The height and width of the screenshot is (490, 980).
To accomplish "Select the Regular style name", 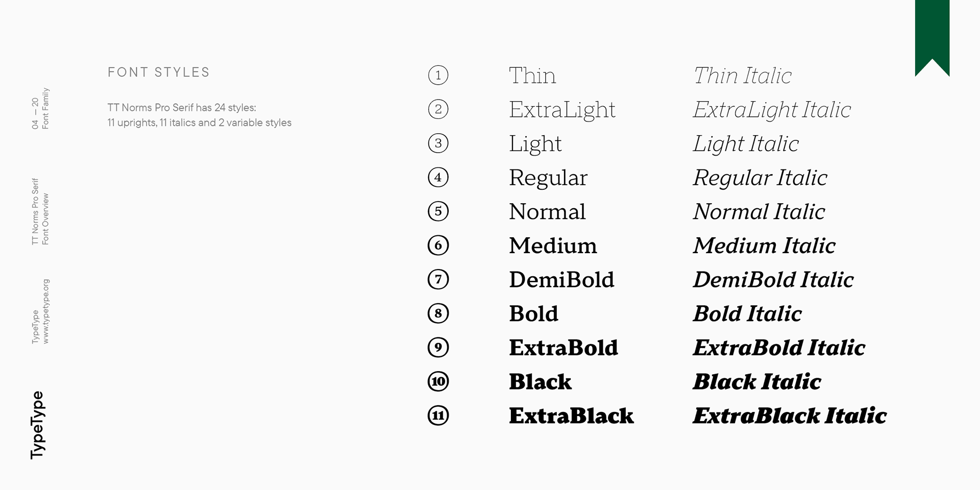I will tap(548, 178).
